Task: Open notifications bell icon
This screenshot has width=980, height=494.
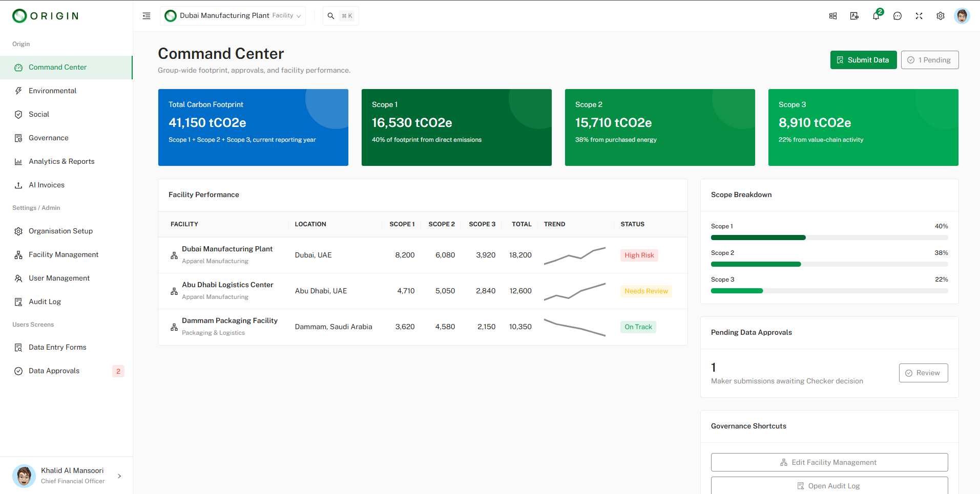Action: tap(876, 16)
